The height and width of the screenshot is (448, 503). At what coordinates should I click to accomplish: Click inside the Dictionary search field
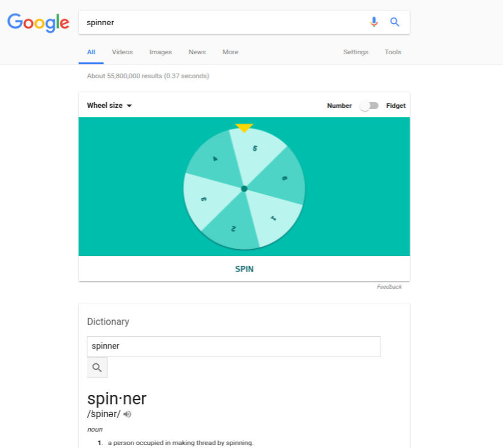pyautogui.click(x=233, y=346)
